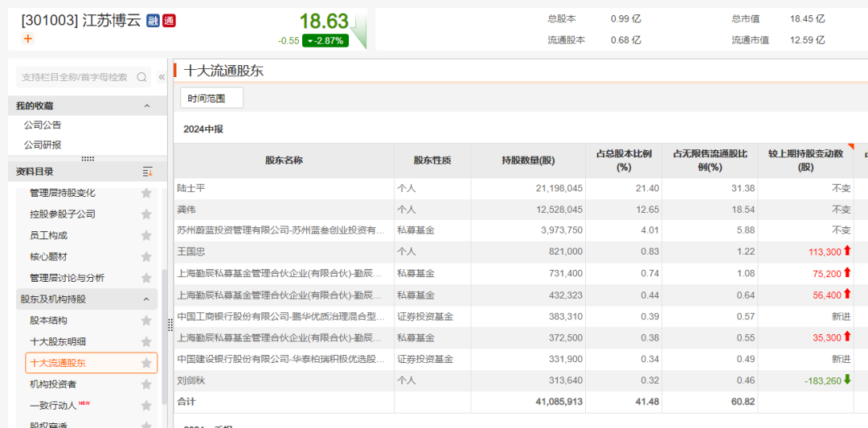Click the blue 融 badge next to stock name
The width and height of the screenshot is (868, 428).
[x=153, y=21]
